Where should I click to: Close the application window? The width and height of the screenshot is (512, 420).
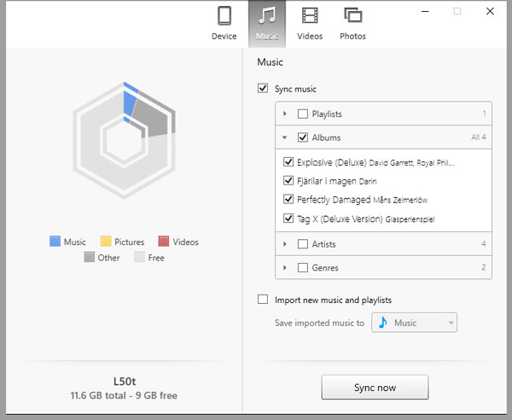pos(489,11)
